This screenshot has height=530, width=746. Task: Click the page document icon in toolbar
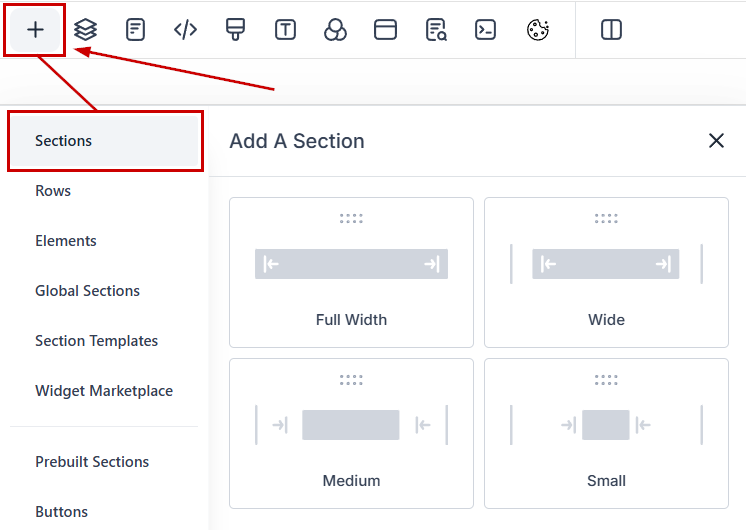click(x=135, y=30)
